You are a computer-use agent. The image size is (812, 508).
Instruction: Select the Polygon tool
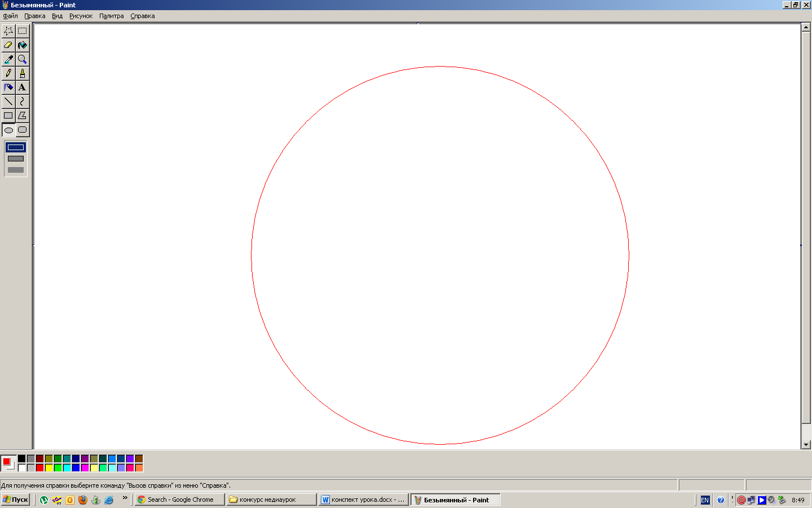click(x=22, y=116)
